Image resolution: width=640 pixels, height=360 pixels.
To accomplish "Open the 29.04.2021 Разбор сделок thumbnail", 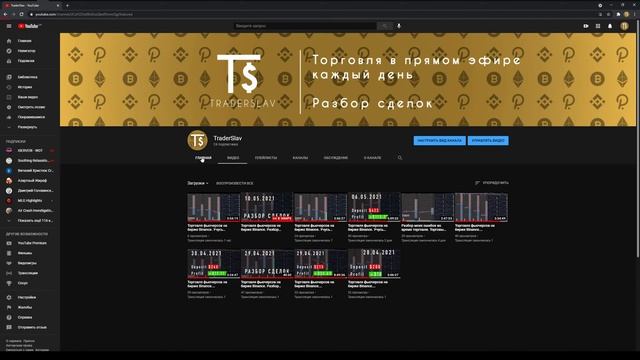I will [267, 264].
